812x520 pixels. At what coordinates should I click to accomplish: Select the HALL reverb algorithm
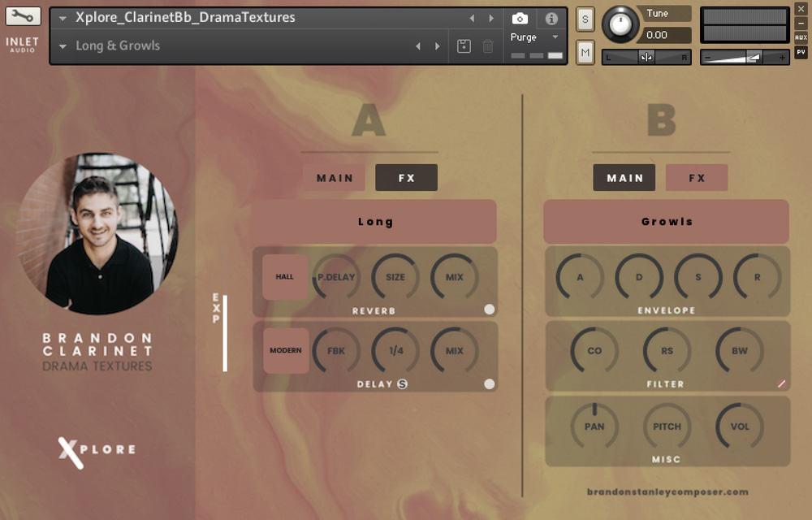point(285,277)
